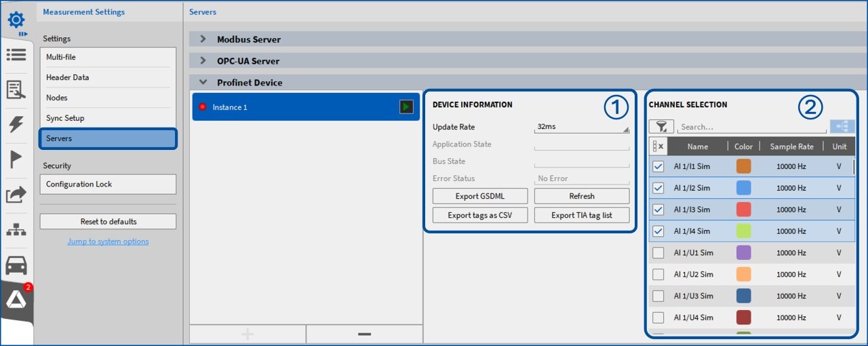Click the red status indicator of Instance 1
Viewport: 868px width, 346px height.
[x=202, y=107]
